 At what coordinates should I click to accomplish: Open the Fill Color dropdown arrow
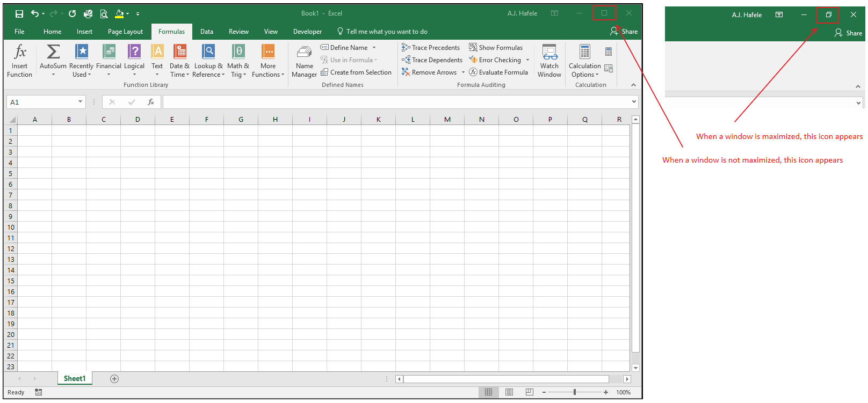pos(128,14)
